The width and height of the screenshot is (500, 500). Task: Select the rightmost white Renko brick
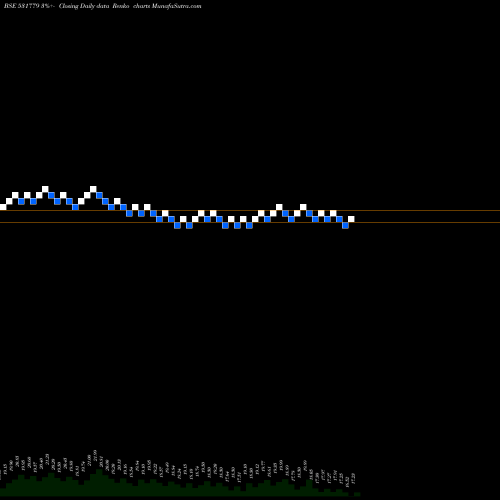(351, 219)
